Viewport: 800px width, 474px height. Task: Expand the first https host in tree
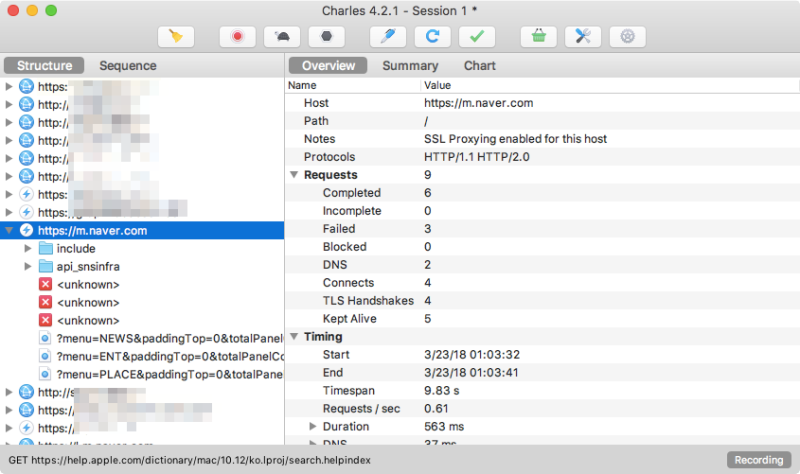click(9, 87)
